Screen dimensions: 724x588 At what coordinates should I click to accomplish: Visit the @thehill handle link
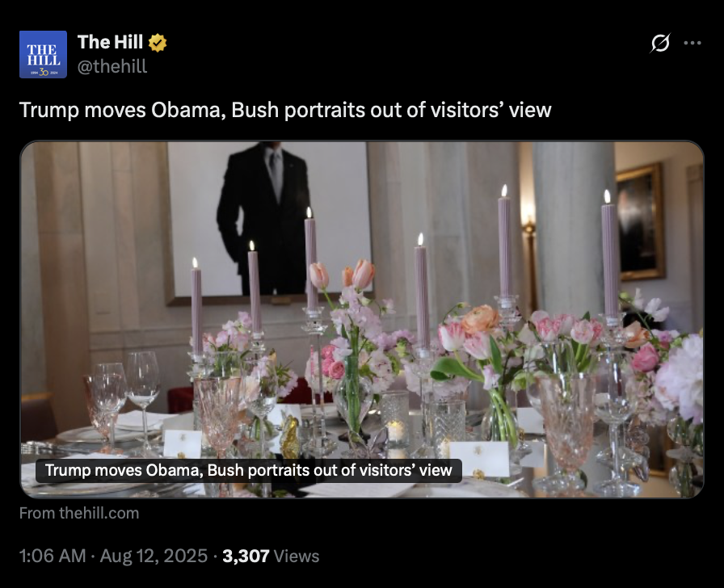tap(112, 66)
